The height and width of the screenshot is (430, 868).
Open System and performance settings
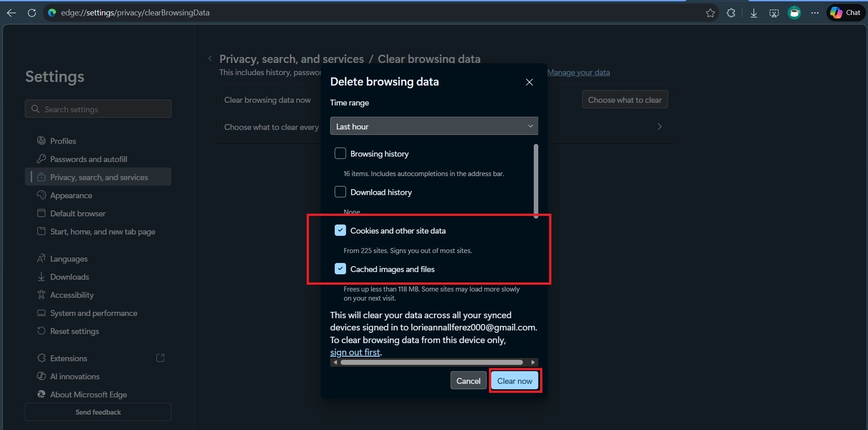98,313
